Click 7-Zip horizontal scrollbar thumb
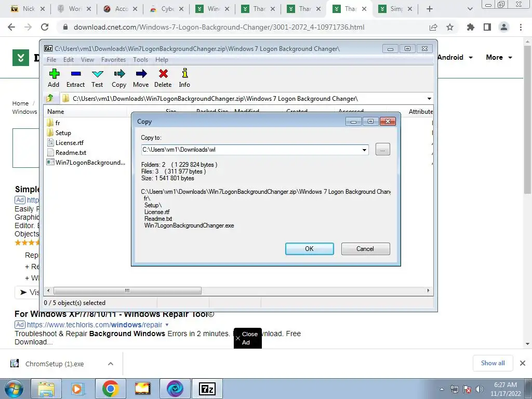 tap(127, 290)
